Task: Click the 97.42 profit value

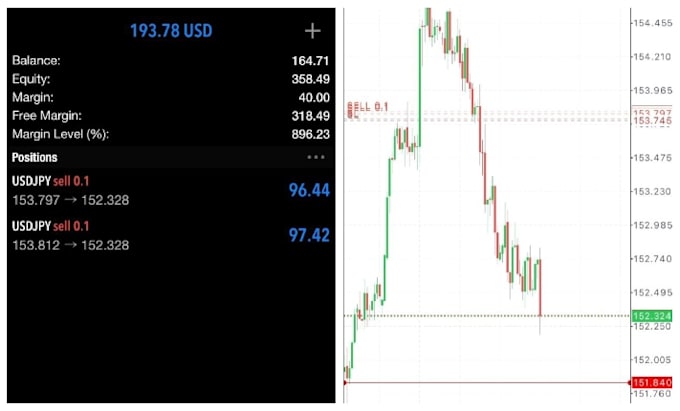Action: 309,235
